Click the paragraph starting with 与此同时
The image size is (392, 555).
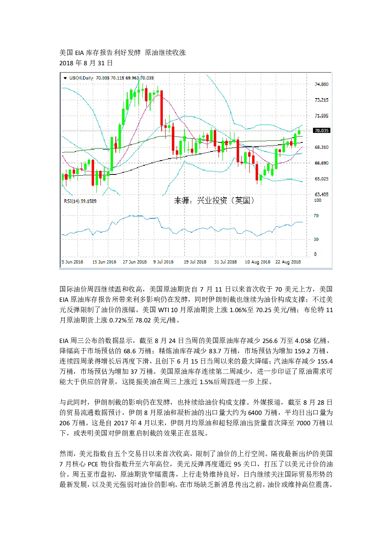coord(196,418)
